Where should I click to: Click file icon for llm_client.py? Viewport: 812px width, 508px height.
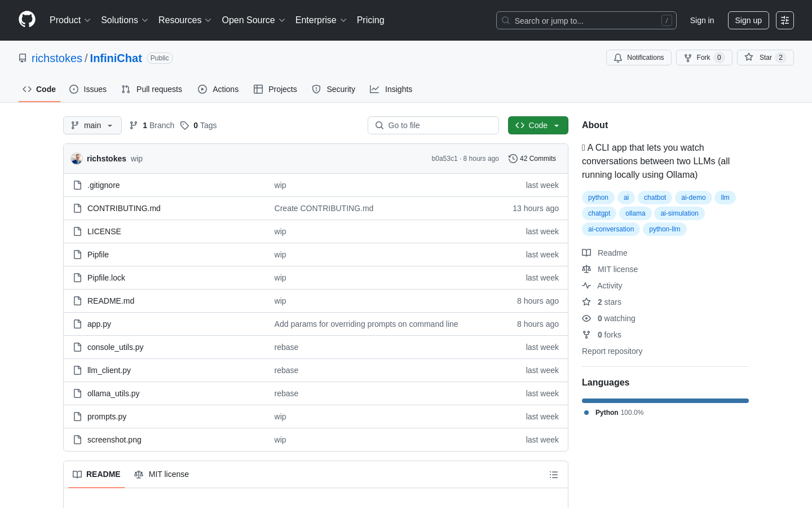coord(78,370)
